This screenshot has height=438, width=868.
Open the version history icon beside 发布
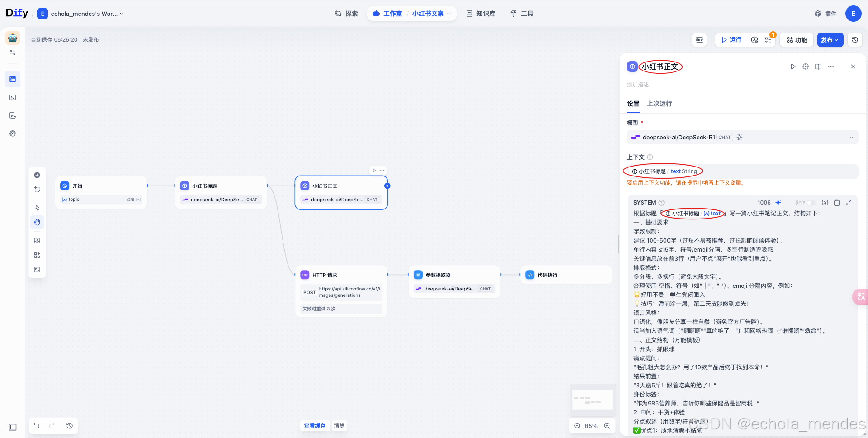(855, 40)
